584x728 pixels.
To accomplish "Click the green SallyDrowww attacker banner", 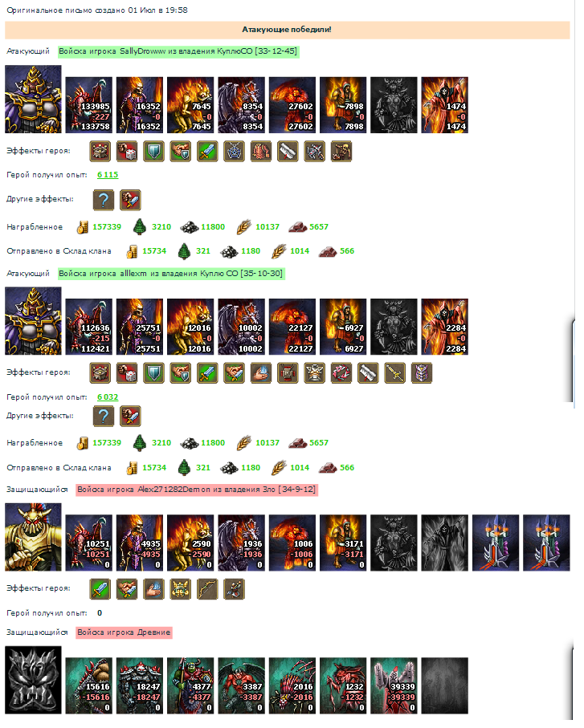I will click(178, 52).
